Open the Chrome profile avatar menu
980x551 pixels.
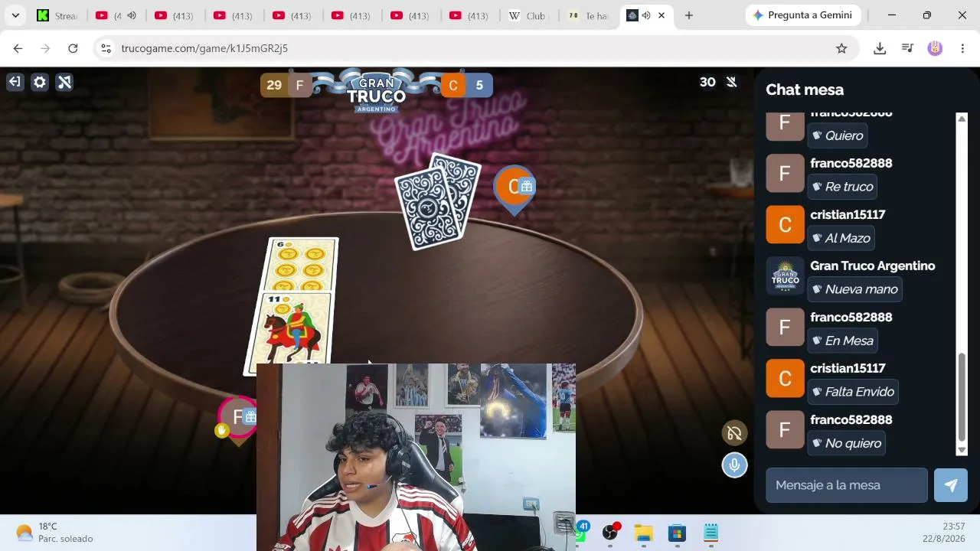935,48
